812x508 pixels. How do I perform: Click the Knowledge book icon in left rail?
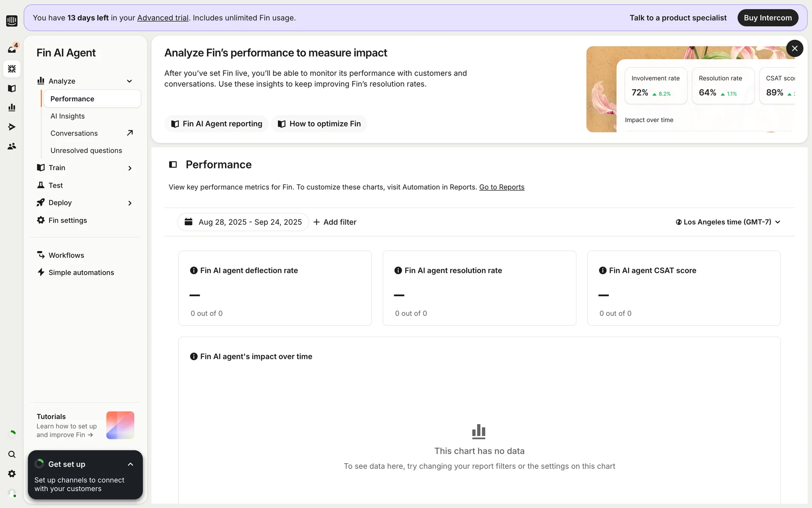[x=12, y=88]
